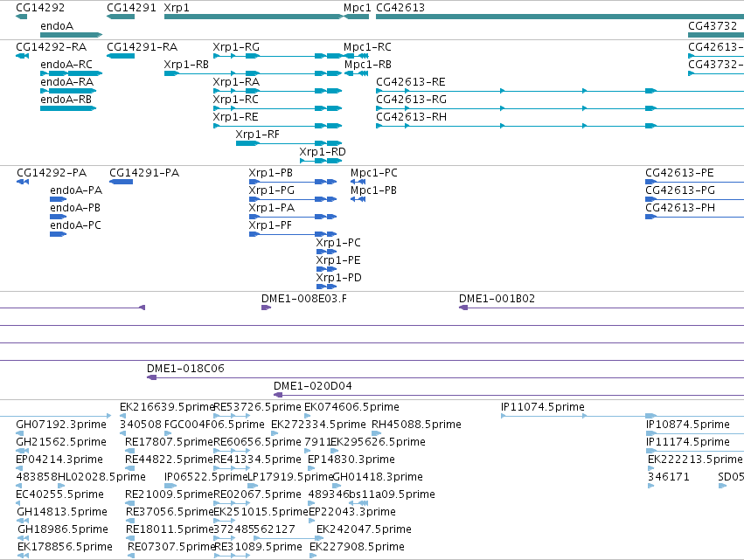Open transcript Xrp1-RE
Screen dimensions: 744x560
tap(235, 117)
